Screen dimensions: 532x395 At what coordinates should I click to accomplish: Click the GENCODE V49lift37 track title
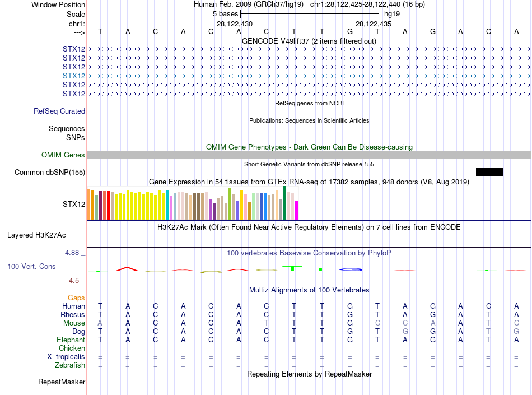pyautogui.click(x=309, y=41)
